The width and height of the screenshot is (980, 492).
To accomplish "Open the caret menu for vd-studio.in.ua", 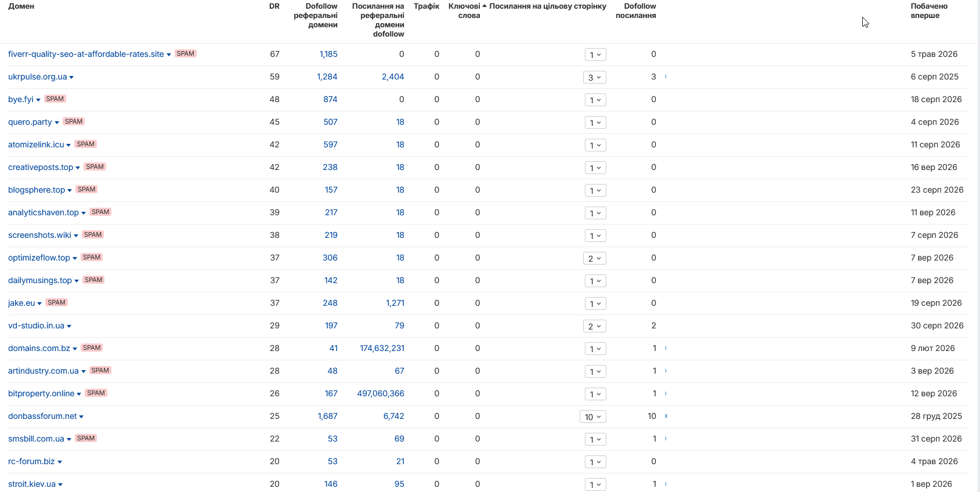I will pyautogui.click(x=69, y=326).
